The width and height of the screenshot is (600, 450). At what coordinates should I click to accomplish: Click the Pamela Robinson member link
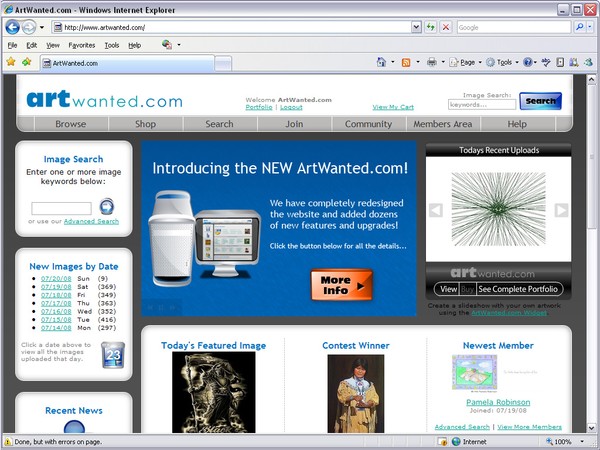pos(498,402)
